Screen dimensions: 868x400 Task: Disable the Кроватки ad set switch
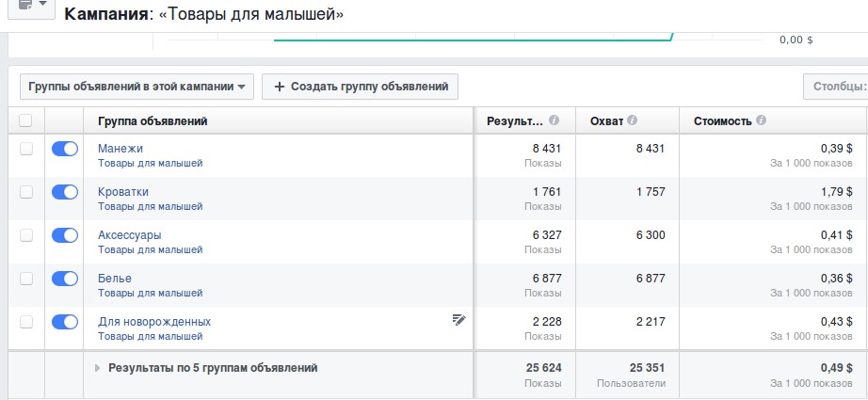(x=65, y=192)
